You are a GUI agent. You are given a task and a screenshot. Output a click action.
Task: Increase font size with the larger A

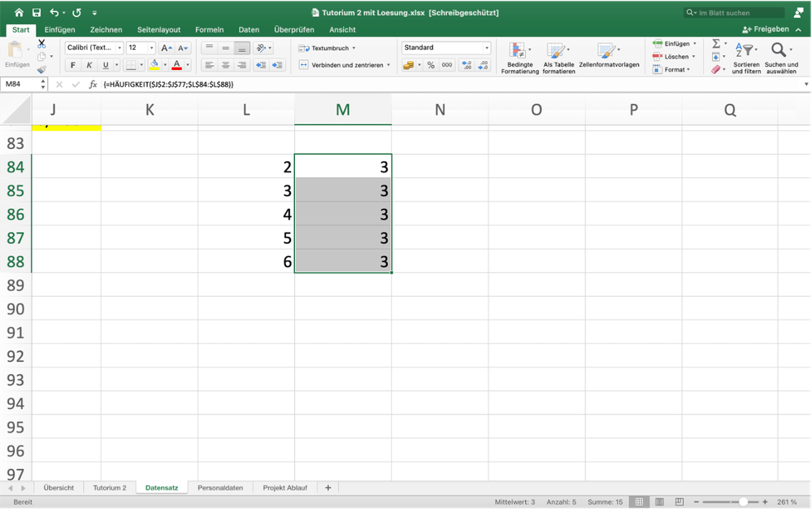click(x=167, y=48)
